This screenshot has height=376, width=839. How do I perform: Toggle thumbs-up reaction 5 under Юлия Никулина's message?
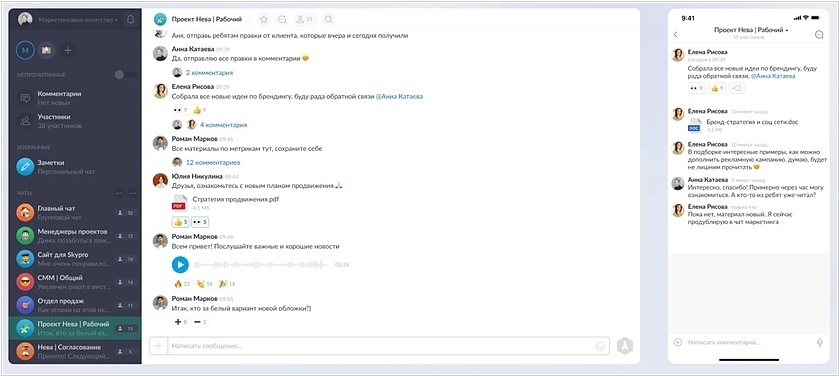coord(180,222)
